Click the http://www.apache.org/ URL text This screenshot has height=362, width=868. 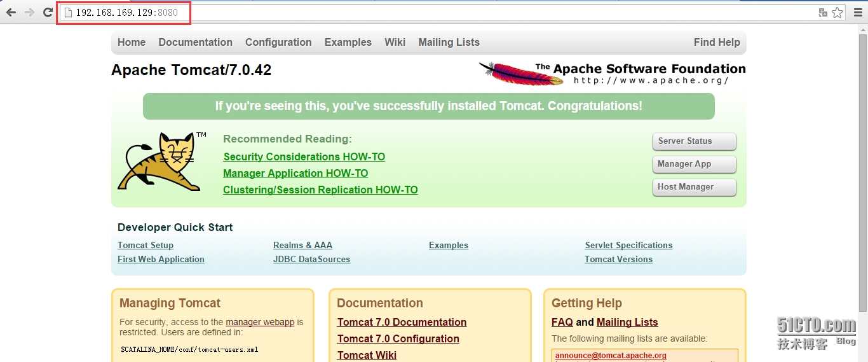pyautogui.click(x=651, y=81)
